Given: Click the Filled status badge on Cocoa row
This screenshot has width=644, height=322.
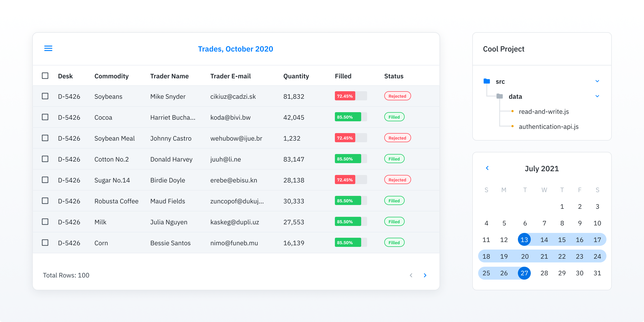Looking at the screenshot, I should pyautogui.click(x=393, y=117).
